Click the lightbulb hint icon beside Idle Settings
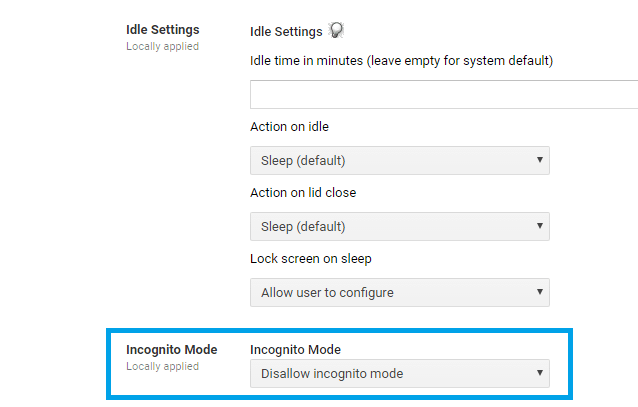The width and height of the screenshot is (638, 407). 336,30
